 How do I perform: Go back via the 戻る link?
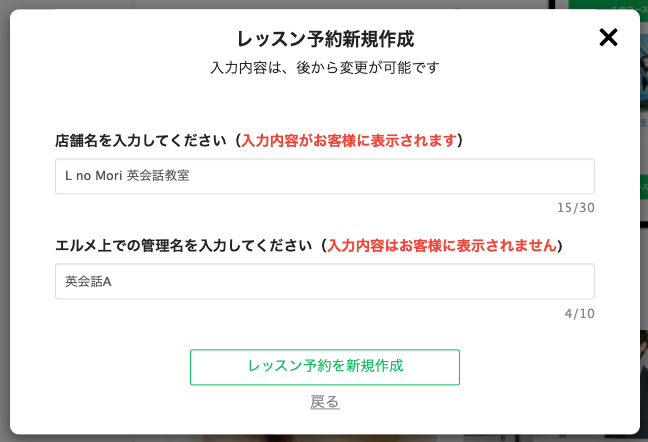click(325, 402)
